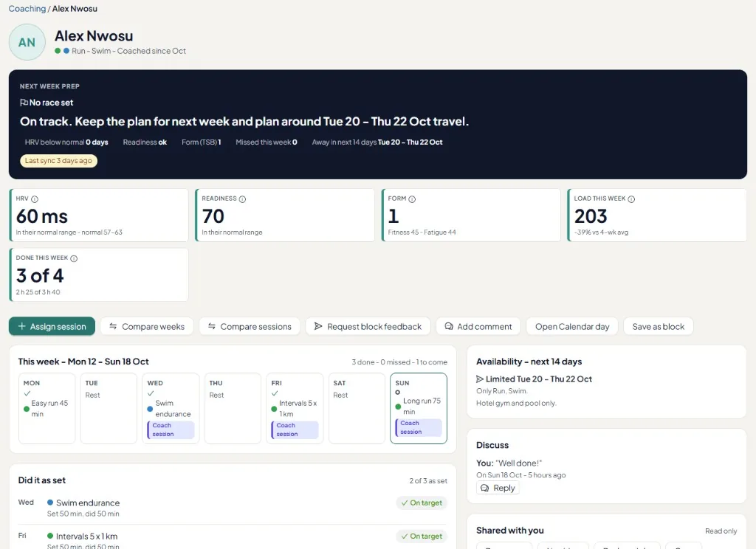
Task: Open the Coaching breadcrumb link
Action: coord(27,9)
